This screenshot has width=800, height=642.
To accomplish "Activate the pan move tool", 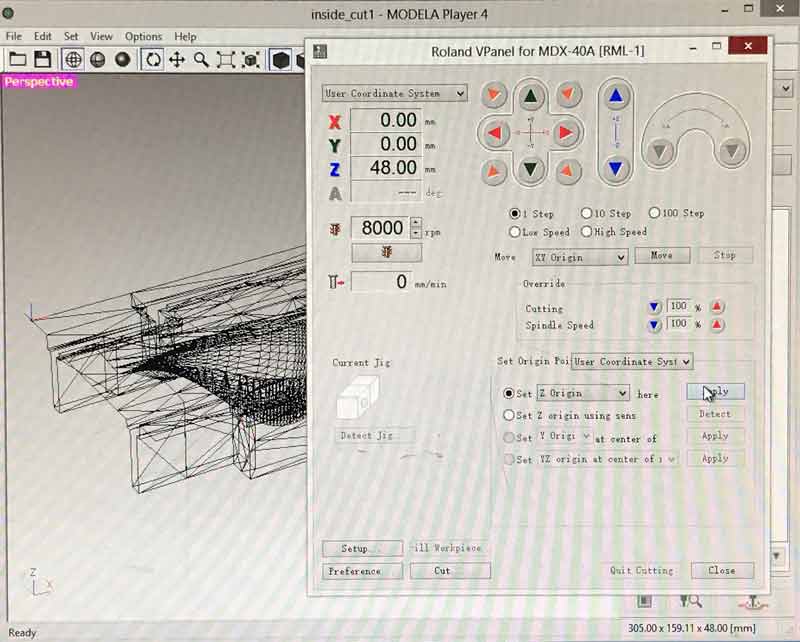I will [x=177, y=60].
